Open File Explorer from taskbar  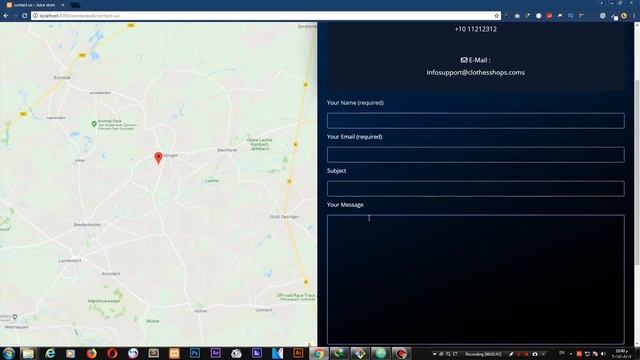(28, 353)
